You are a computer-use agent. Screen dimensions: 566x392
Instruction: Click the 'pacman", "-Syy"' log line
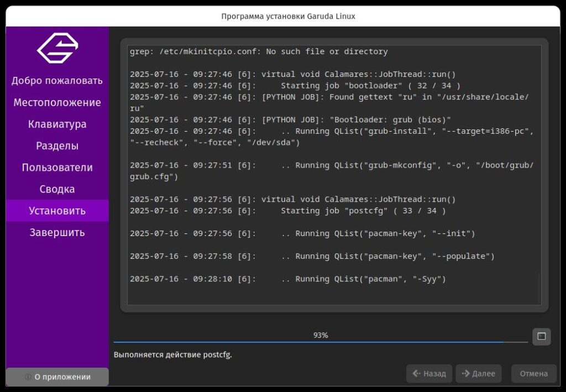click(288, 279)
